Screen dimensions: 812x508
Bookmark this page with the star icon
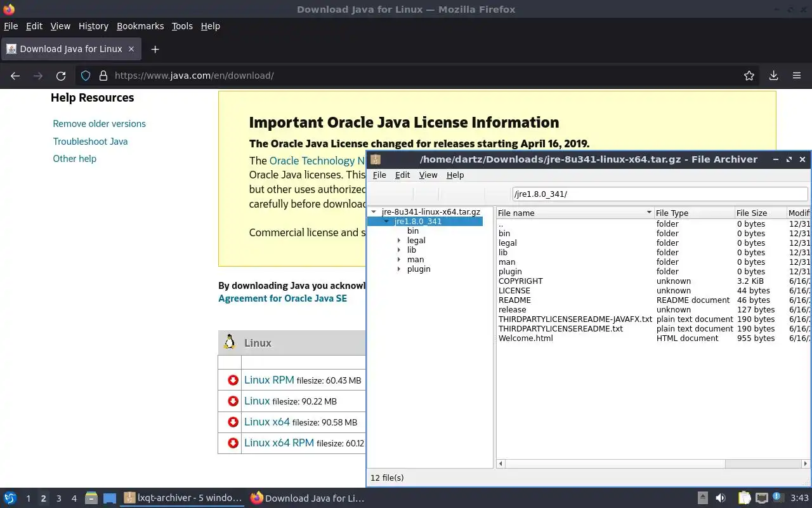point(749,76)
